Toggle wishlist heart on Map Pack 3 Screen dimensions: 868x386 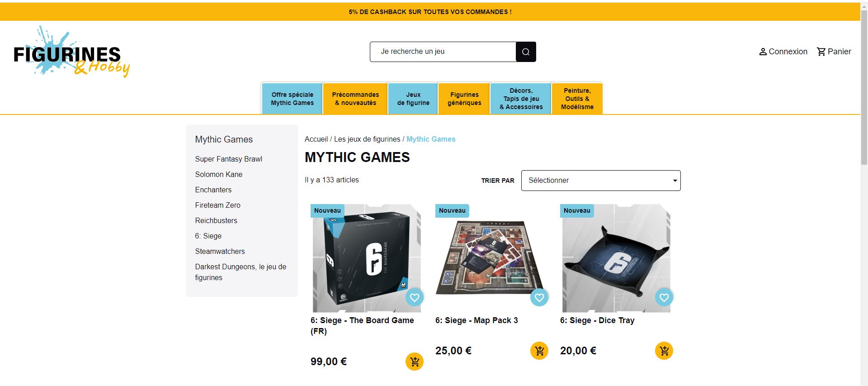point(539,297)
